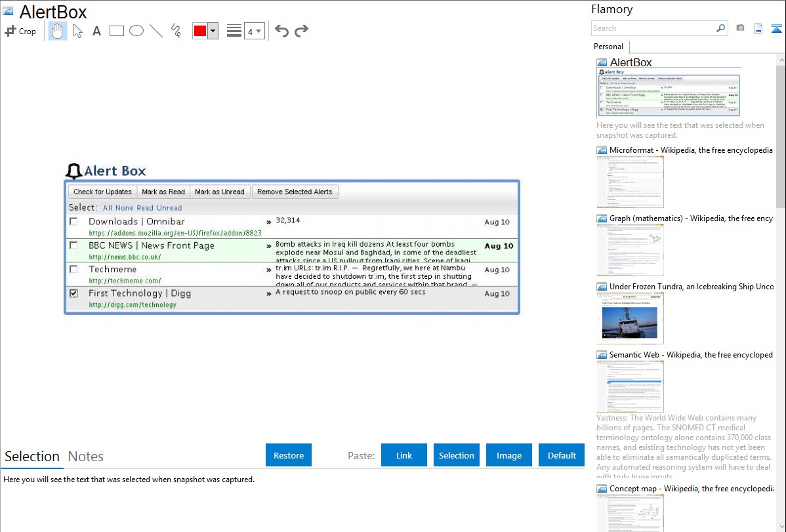The height and width of the screenshot is (532, 786).
Task: Activate the hand pan tool
Action: coord(58,31)
